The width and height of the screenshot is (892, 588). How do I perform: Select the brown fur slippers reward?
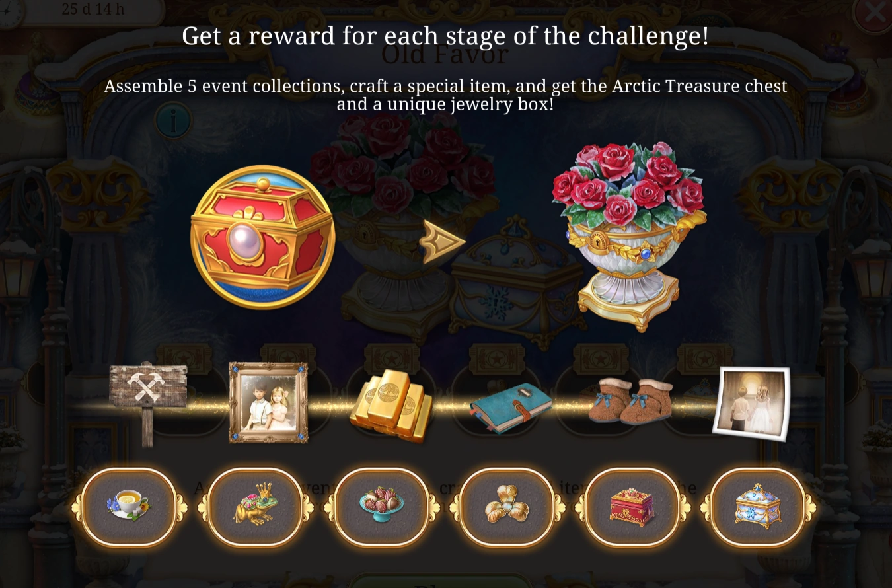(x=630, y=400)
